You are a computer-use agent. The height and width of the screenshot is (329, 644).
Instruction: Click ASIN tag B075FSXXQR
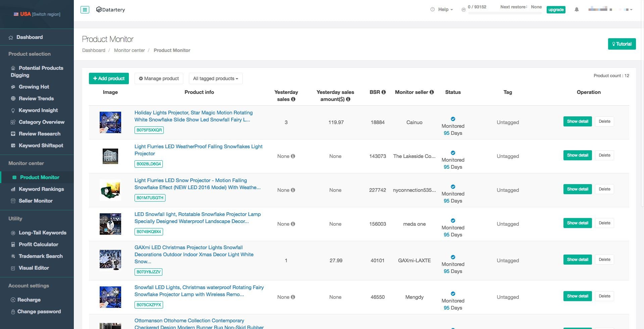(149, 130)
